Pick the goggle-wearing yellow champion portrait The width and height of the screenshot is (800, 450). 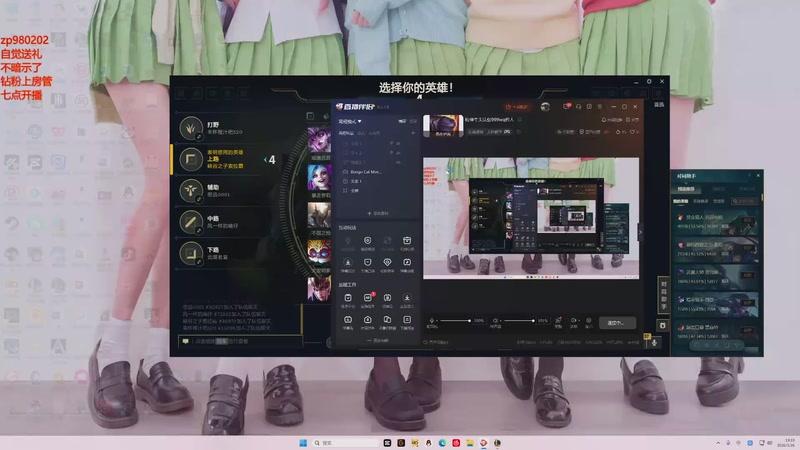tap(319, 251)
